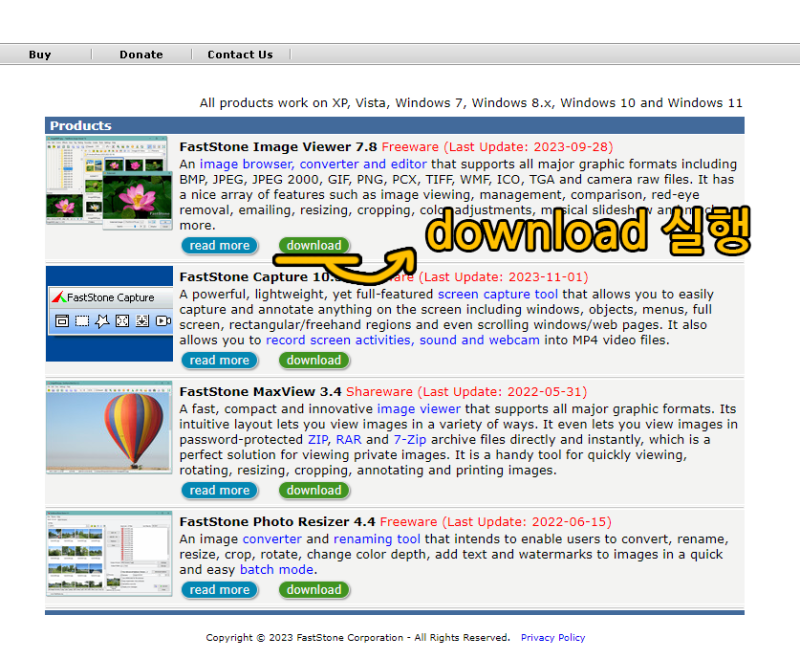
Task: Click the capture active window icon
Action: (62, 321)
